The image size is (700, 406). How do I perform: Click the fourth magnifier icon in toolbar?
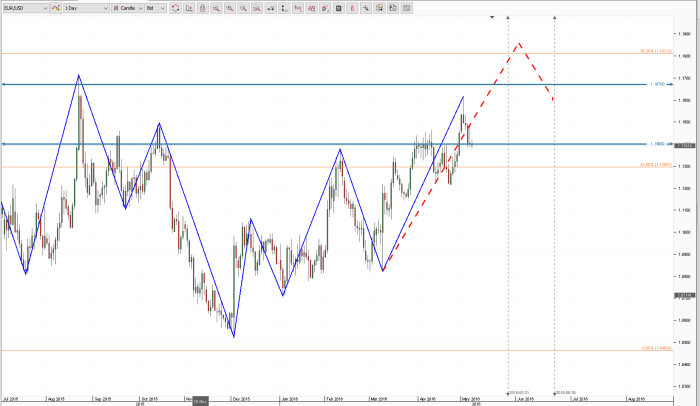[x=259, y=7]
